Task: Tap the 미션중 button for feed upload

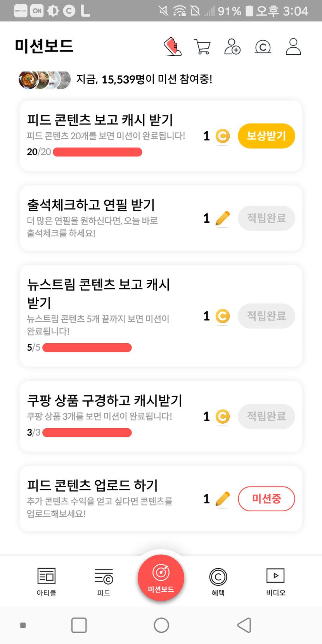Action: (266, 499)
